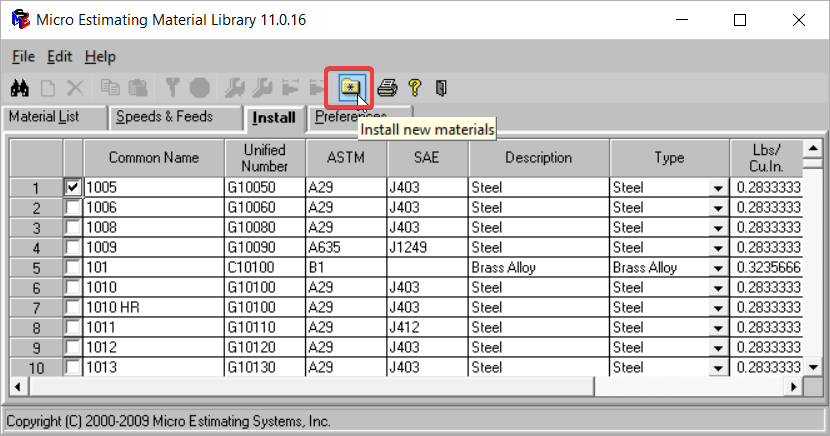
Task: Open Type dropdown for row 1010 HR
Action: click(x=718, y=308)
